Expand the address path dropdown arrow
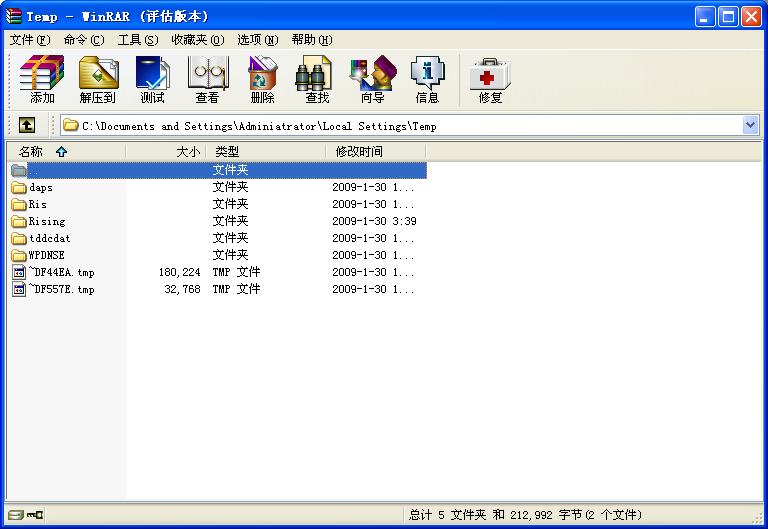 (x=750, y=125)
